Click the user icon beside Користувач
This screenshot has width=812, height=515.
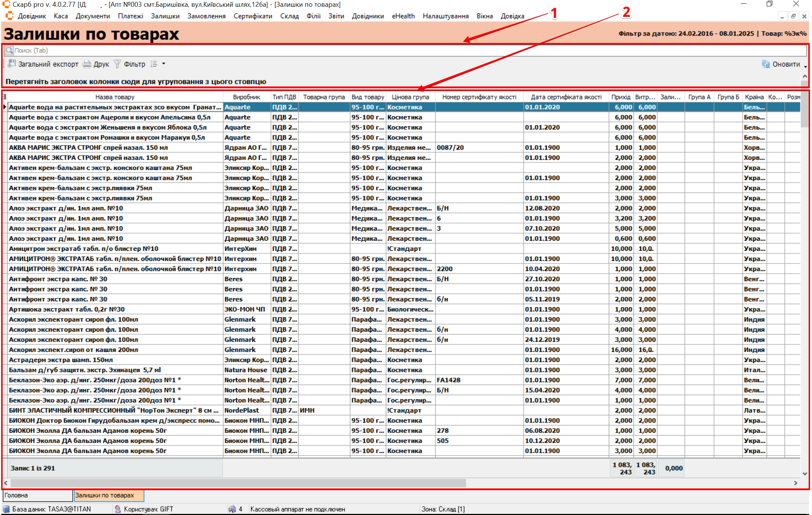coord(118,509)
